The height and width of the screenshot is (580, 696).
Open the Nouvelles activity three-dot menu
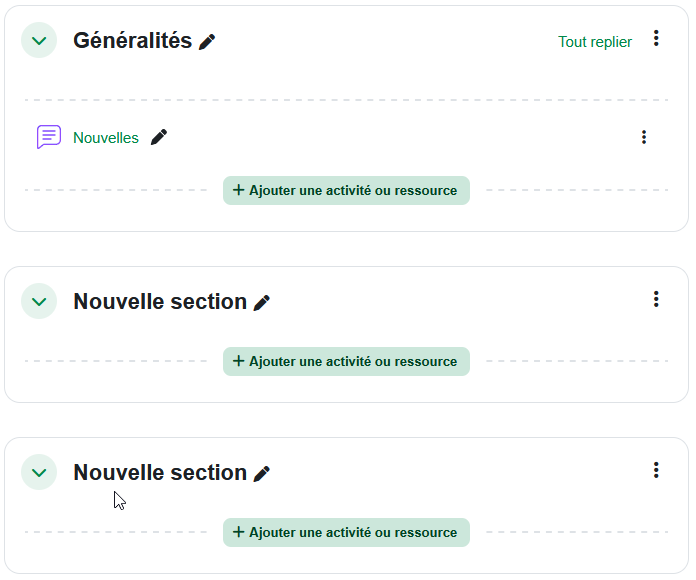(x=644, y=137)
